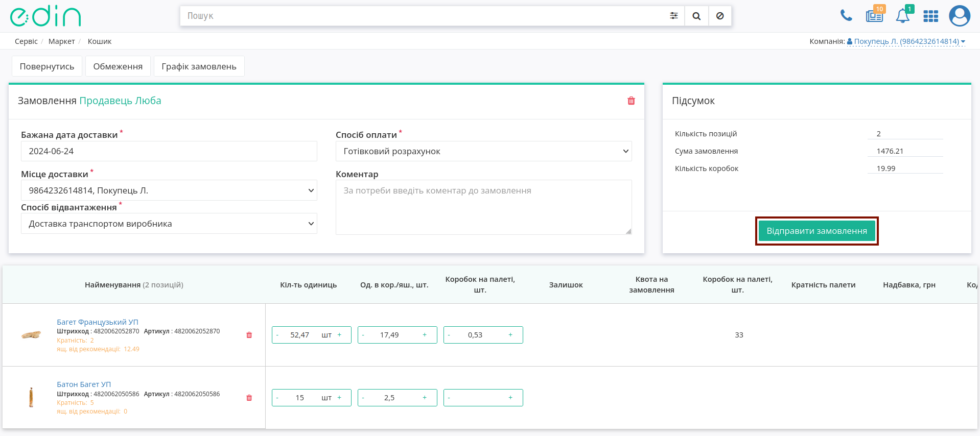Open the apps grid menu
Image resolution: width=980 pixels, height=436 pixels.
coord(931,16)
